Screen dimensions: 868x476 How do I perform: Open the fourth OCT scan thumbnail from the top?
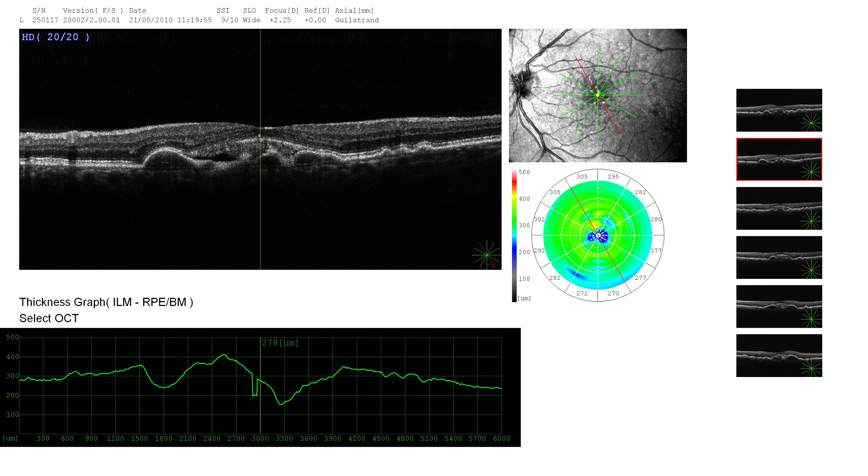click(x=779, y=257)
